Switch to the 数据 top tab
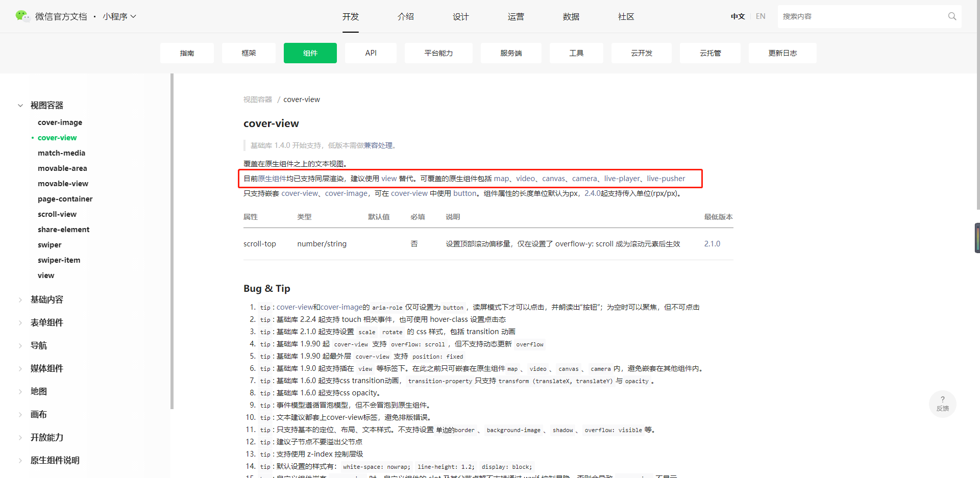Viewport: 980px width, 478px height. tap(571, 16)
